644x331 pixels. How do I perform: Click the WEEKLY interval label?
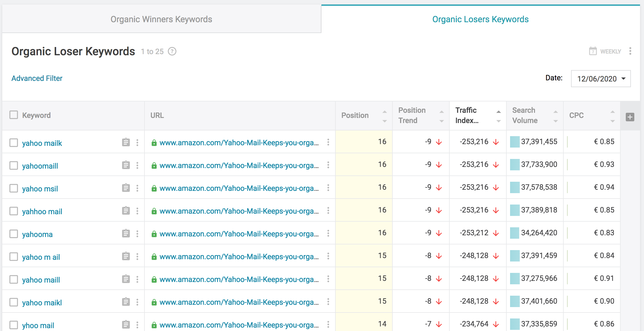pos(610,52)
